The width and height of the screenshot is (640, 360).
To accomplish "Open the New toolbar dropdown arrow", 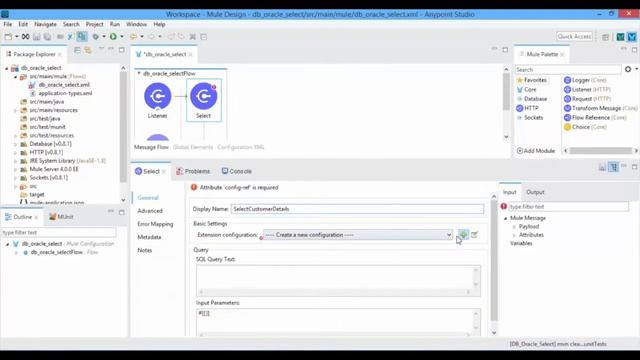I will coord(17,37).
